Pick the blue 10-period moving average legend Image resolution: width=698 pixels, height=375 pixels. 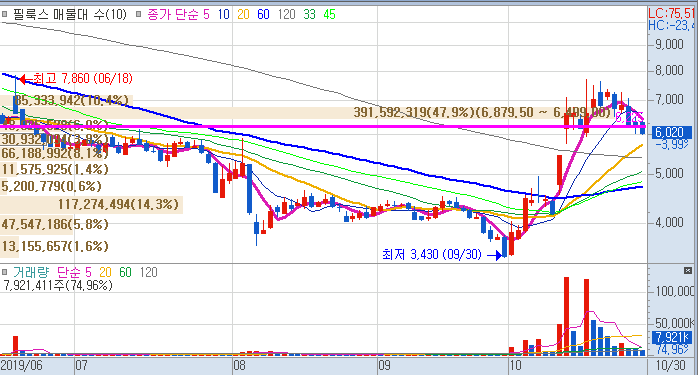pos(223,15)
